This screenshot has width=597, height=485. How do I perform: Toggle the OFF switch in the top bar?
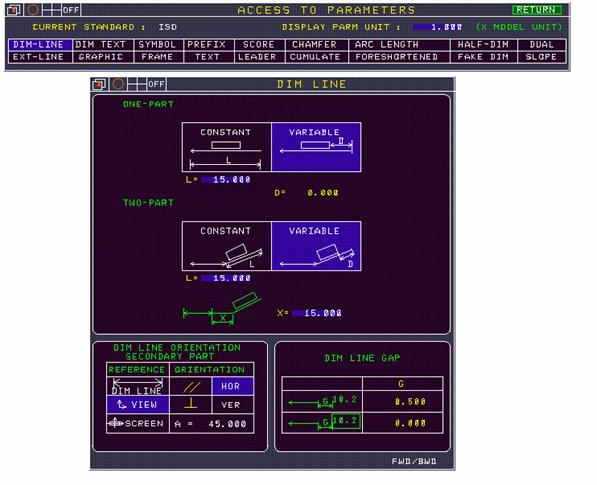coord(71,10)
